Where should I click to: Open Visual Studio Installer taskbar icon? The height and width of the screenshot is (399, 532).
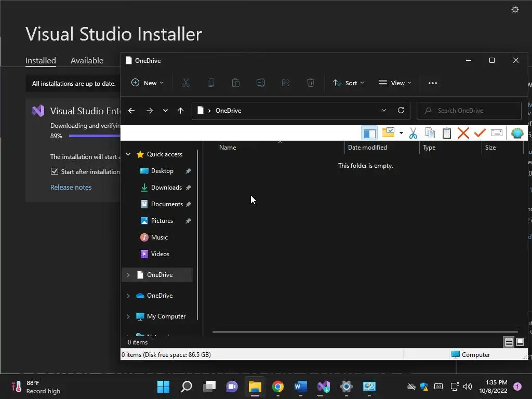324,387
